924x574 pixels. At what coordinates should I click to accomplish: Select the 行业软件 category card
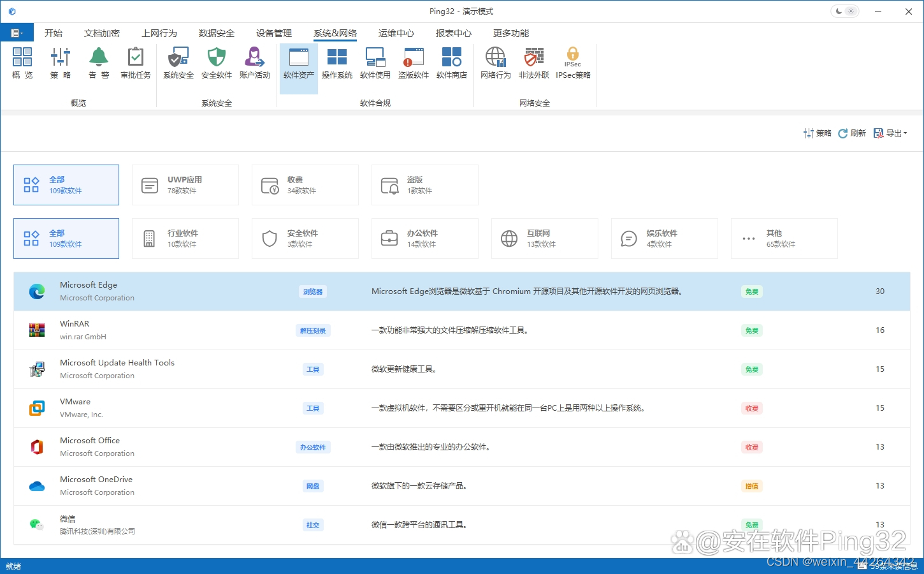click(x=185, y=239)
